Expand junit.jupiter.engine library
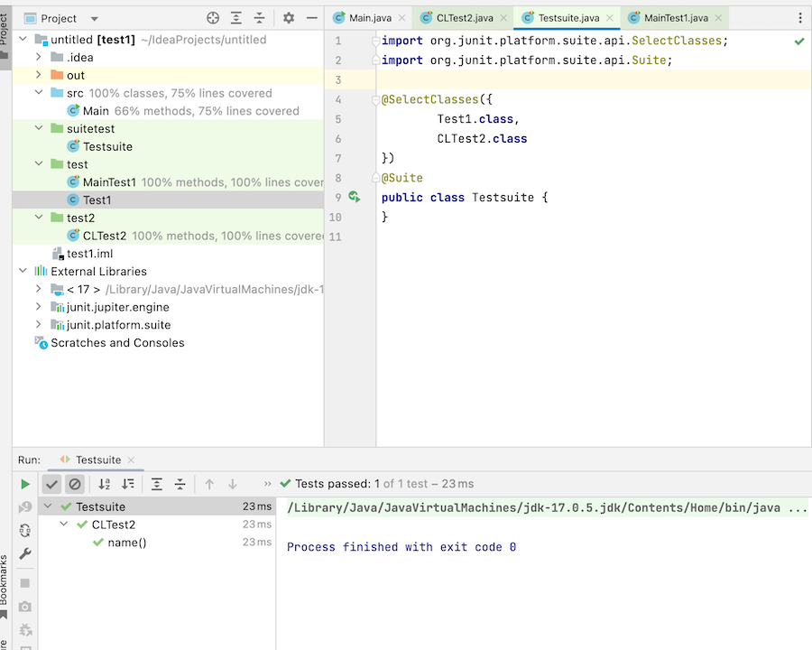 pos(38,307)
